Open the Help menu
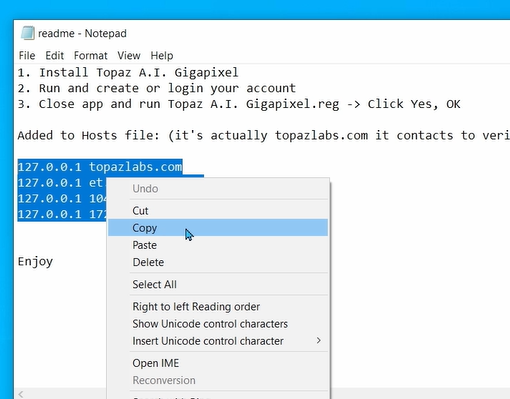Screen dimensions: 510x399 click(162, 55)
